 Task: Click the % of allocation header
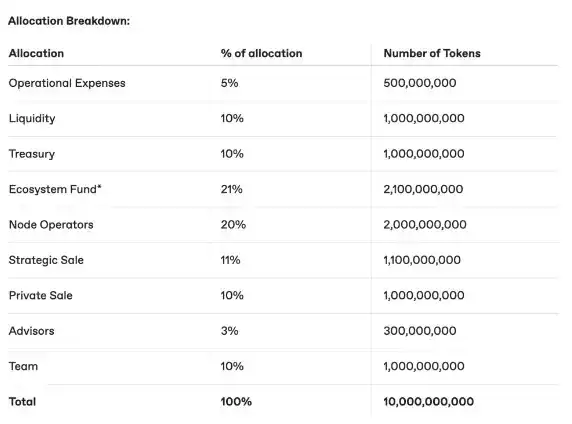(261, 53)
